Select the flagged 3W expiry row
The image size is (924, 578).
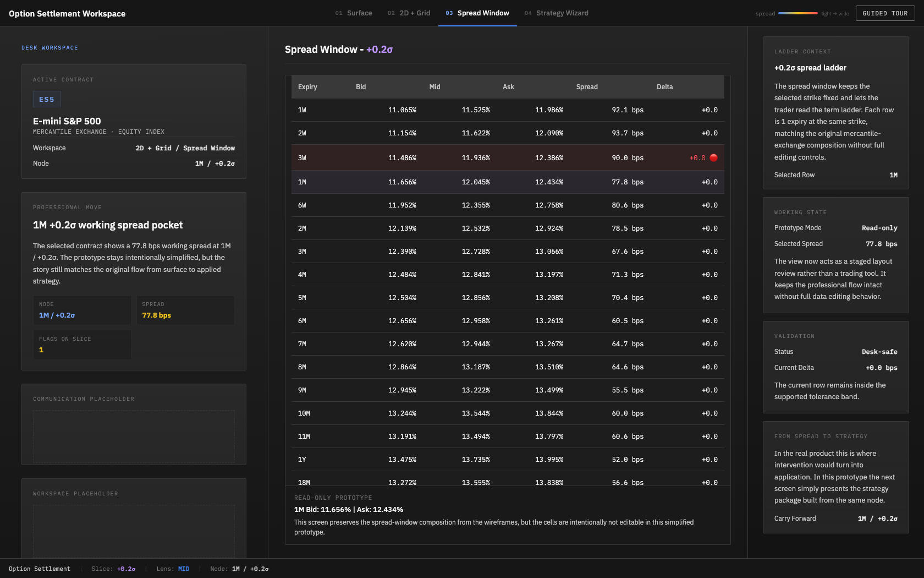[x=508, y=157]
